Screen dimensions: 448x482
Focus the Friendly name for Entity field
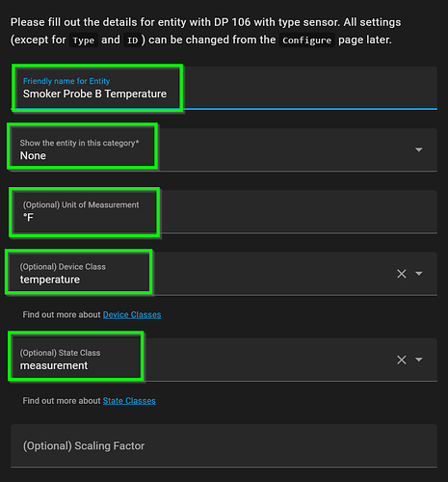[224, 88]
